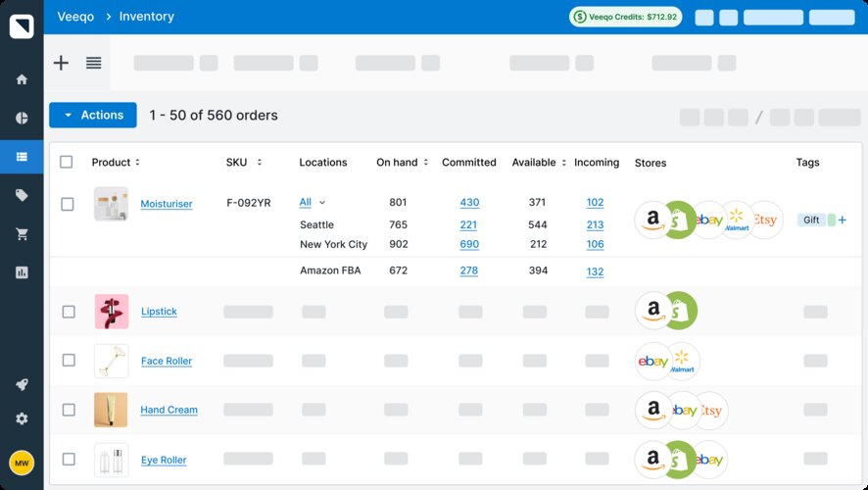
Task: Click the plus add icon in toolbar
Action: 61,63
